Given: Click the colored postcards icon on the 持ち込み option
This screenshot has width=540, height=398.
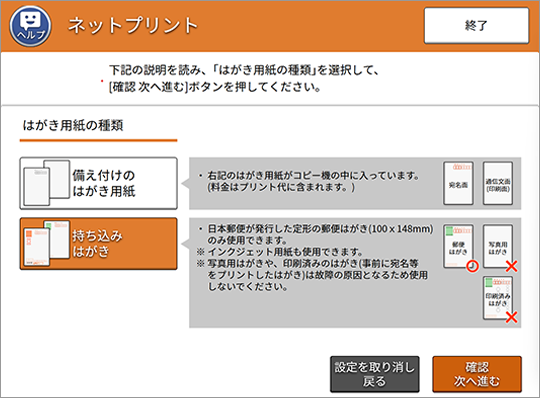Looking at the screenshot, I should [x=46, y=243].
